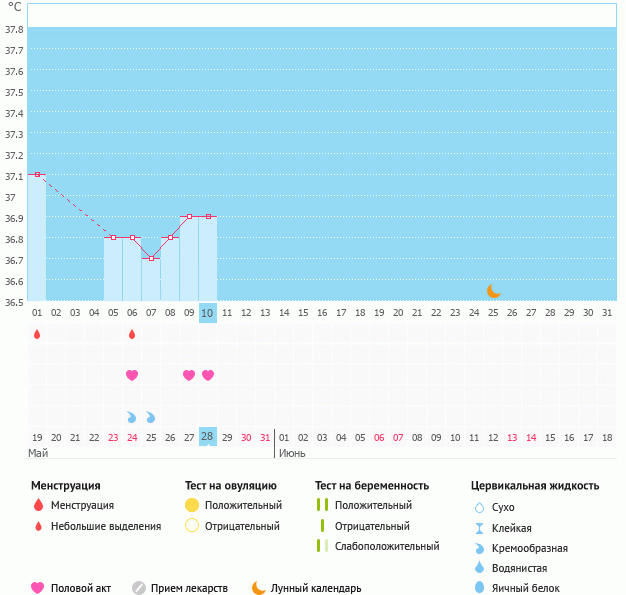
Task: Click the heart icon under cycle day 09
Action: point(189,375)
